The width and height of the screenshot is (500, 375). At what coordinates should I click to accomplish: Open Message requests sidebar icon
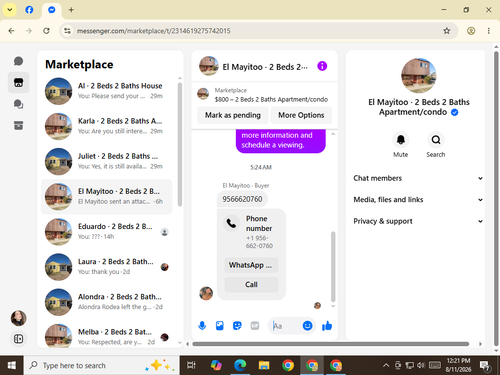click(18, 104)
